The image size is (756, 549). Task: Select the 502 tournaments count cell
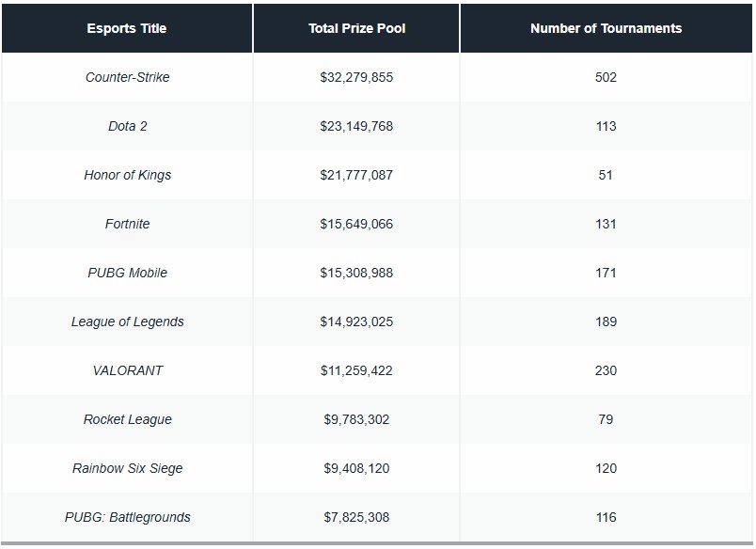point(606,77)
